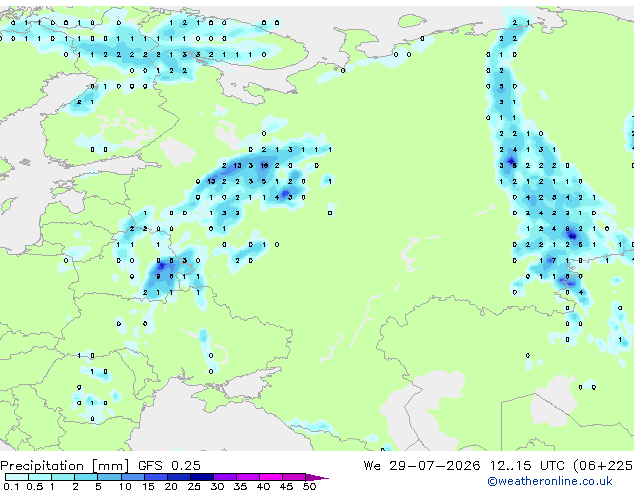Pick the 25–30 mm legend color swatch
The width and height of the screenshot is (634, 490).
pos(201,477)
